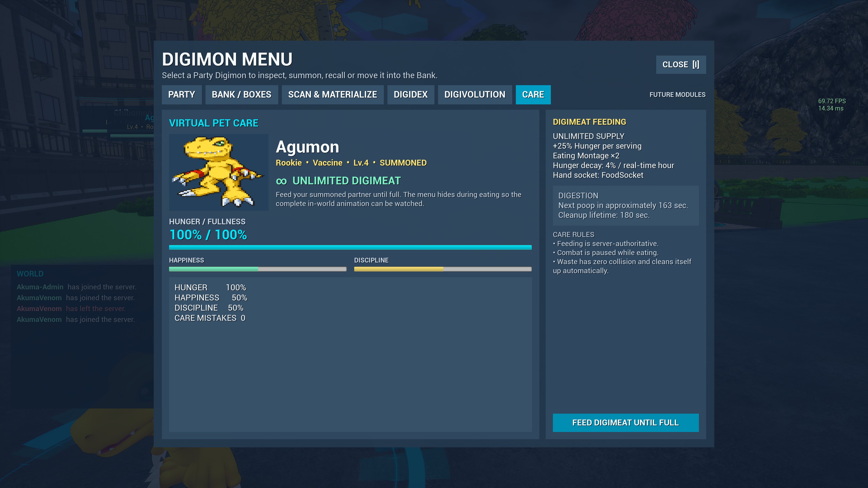Viewport: 868px width, 488px height.
Task: Click FEED DIGIMEAT UNTIL FULL button
Action: 625,423
